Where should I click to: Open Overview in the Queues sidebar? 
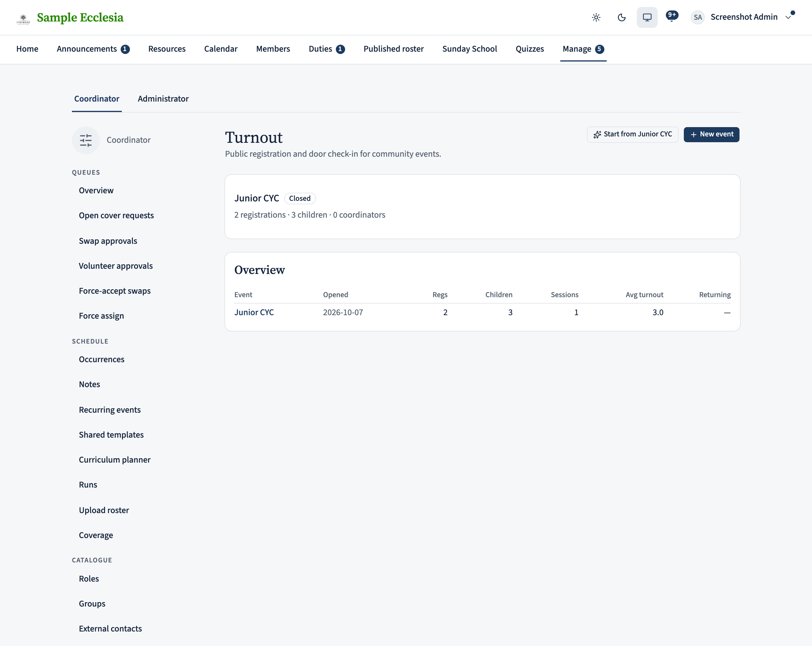[x=96, y=190]
